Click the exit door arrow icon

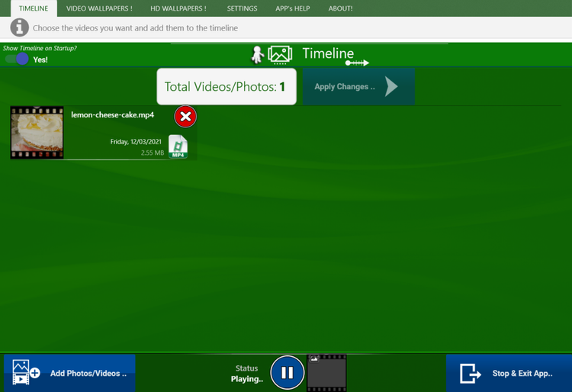click(470, 374)
